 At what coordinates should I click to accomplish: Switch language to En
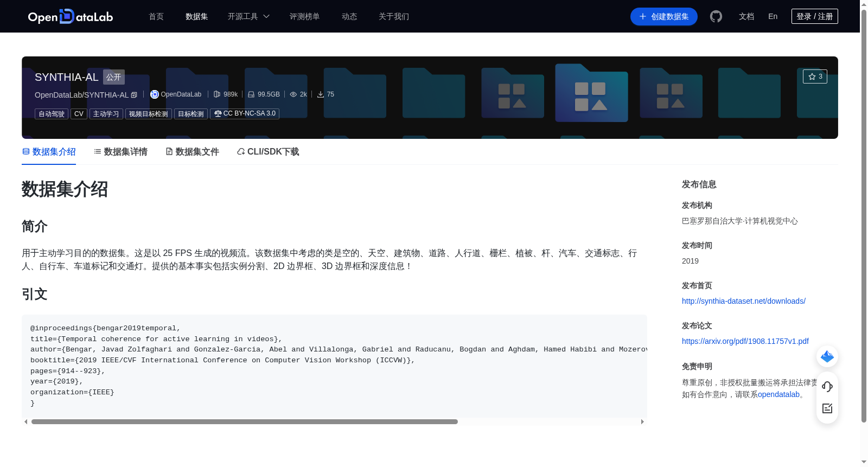(773, 16)
